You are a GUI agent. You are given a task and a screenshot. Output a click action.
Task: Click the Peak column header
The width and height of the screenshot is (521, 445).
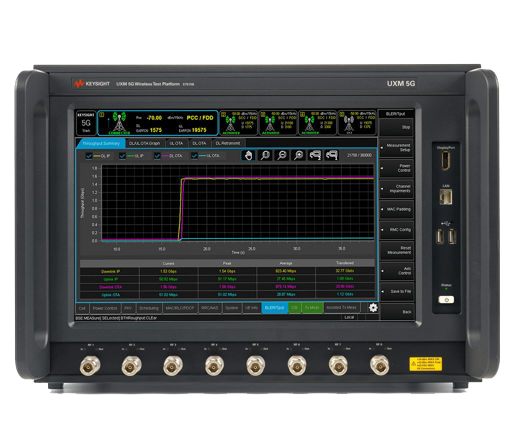227,263
